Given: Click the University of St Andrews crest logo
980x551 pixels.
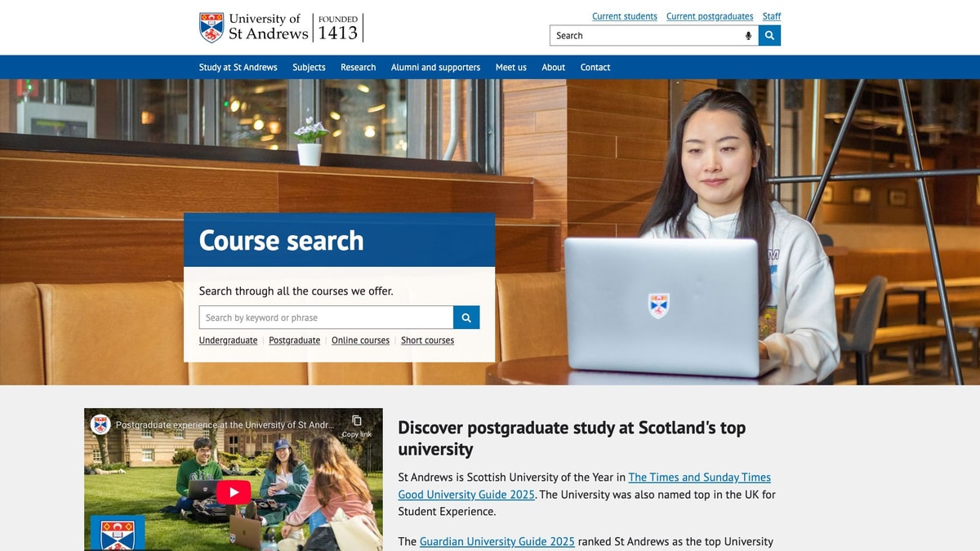Looking at the screenshot, I should point(212,27).
